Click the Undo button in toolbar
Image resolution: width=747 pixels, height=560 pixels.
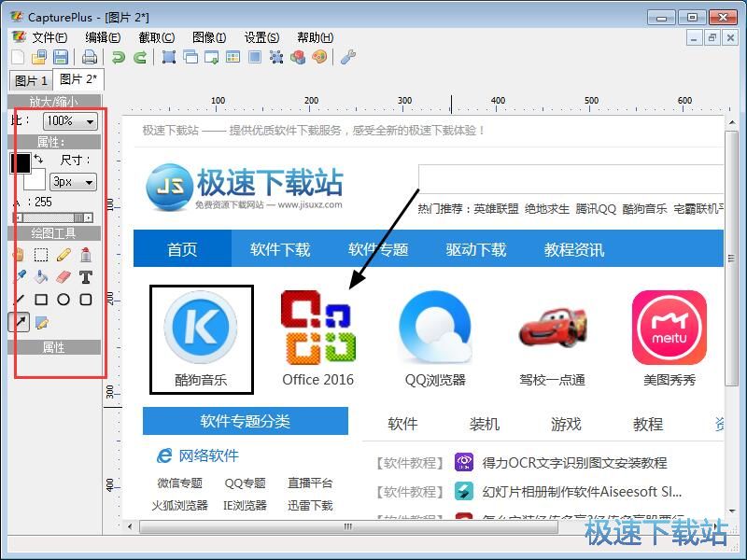pos(119,58)
